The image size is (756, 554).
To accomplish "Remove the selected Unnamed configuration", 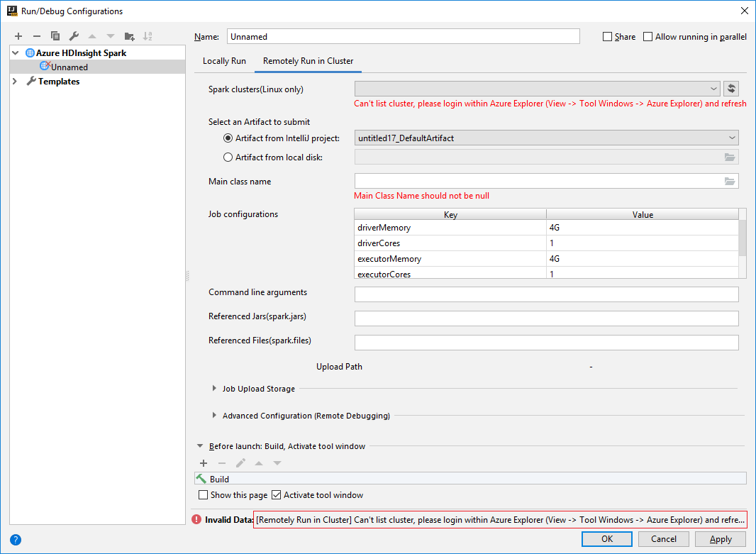I will (x=37, y=35).
